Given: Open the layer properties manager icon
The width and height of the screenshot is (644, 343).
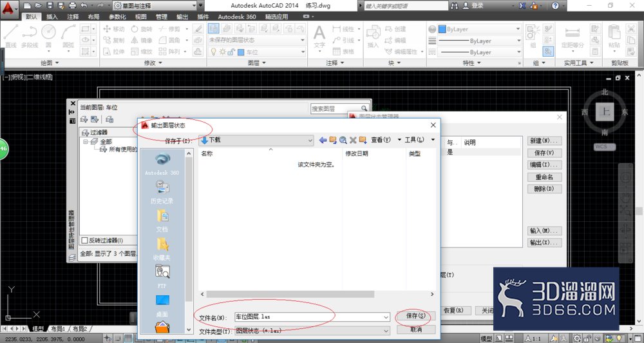Looking at the screenshot, I should (x=213, y=28).
